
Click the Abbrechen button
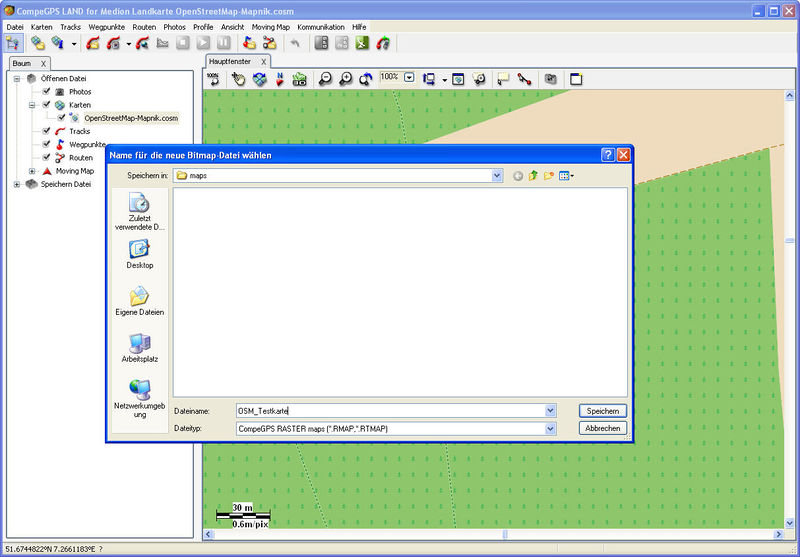tap(602, 428)
